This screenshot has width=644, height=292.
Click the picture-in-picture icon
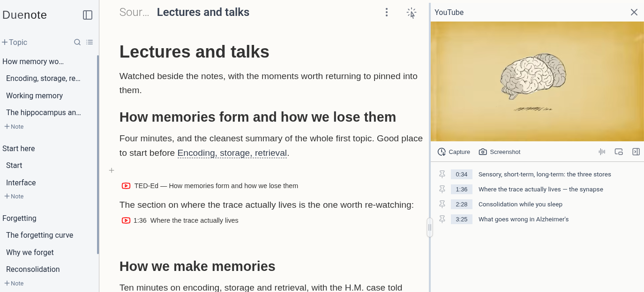(x=619, y=152)
